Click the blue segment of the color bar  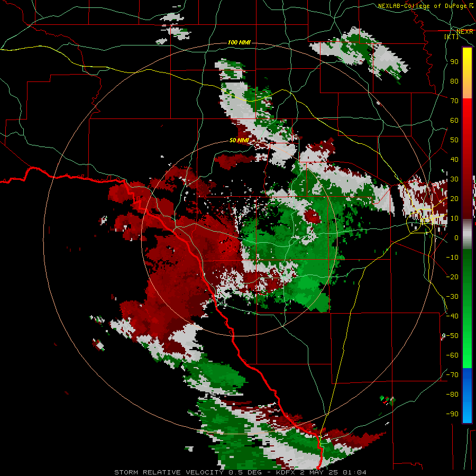467,395
